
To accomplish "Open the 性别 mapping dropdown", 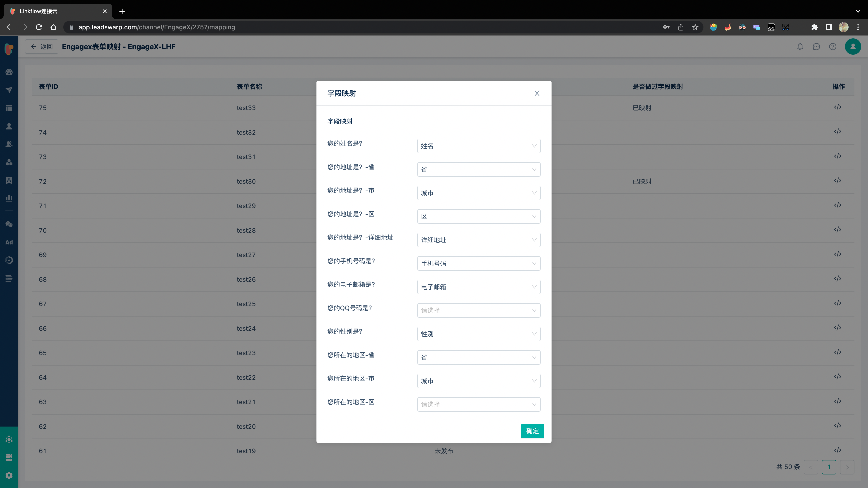I will (x=479, y=334).
